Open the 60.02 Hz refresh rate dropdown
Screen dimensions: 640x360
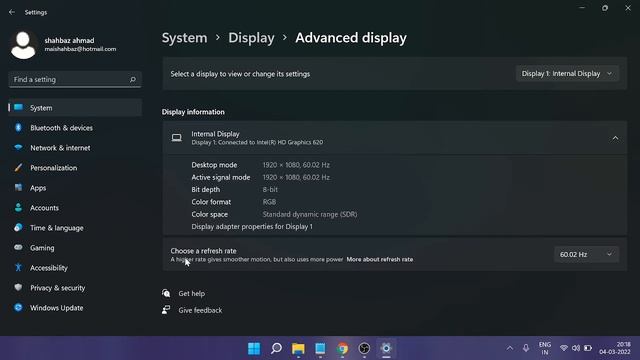coord(586,254)
